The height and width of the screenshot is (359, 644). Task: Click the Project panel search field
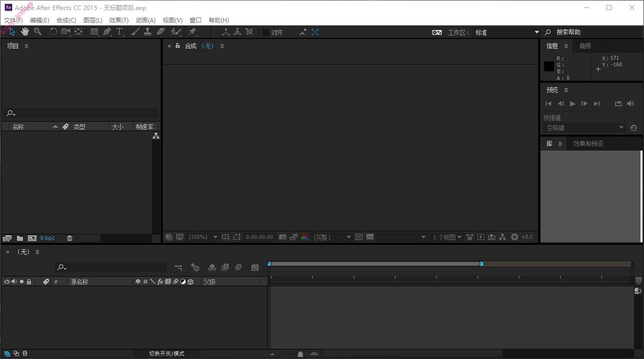[81, 113]
